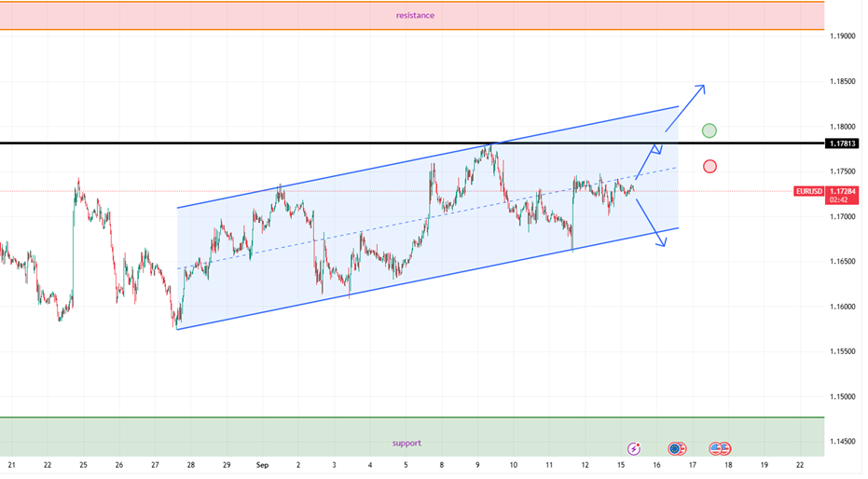Click the date 21 on time axis
Viewport: 868px width, 479px height.
pos(11,465)
